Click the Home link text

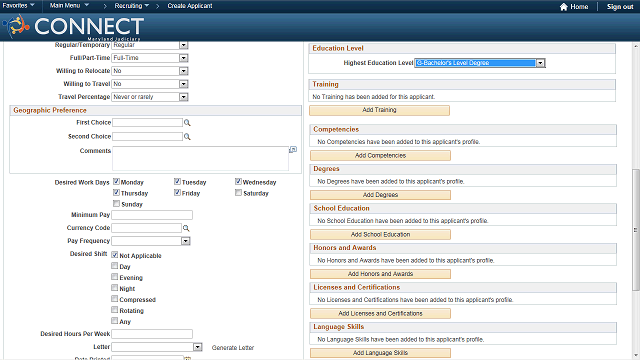coord(579,7)
